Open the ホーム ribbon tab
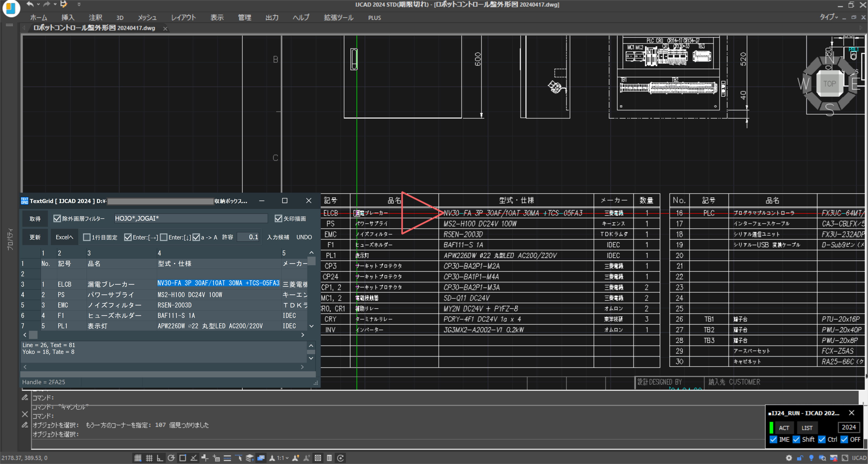The image size is (868, 464). click(x=38, y=17)
